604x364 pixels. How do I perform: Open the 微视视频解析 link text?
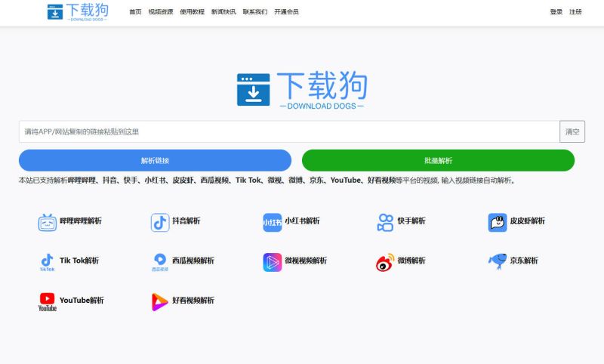306,261
